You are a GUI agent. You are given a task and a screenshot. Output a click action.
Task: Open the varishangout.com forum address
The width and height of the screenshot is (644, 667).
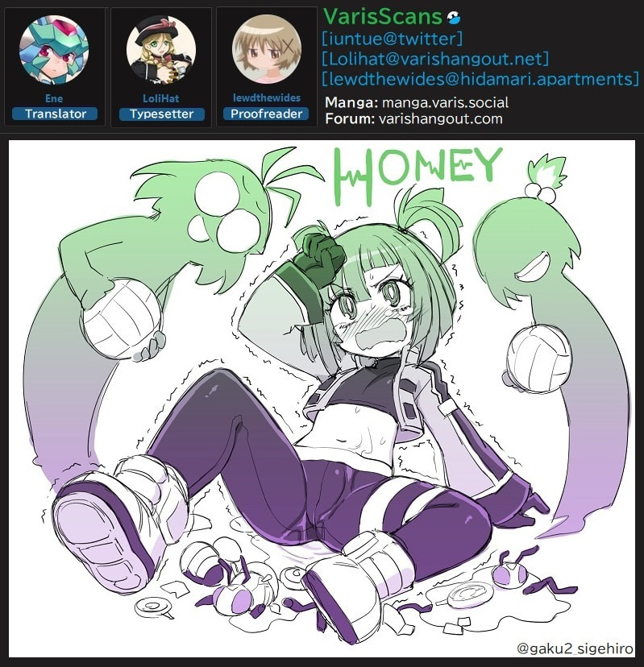[441, 118]
